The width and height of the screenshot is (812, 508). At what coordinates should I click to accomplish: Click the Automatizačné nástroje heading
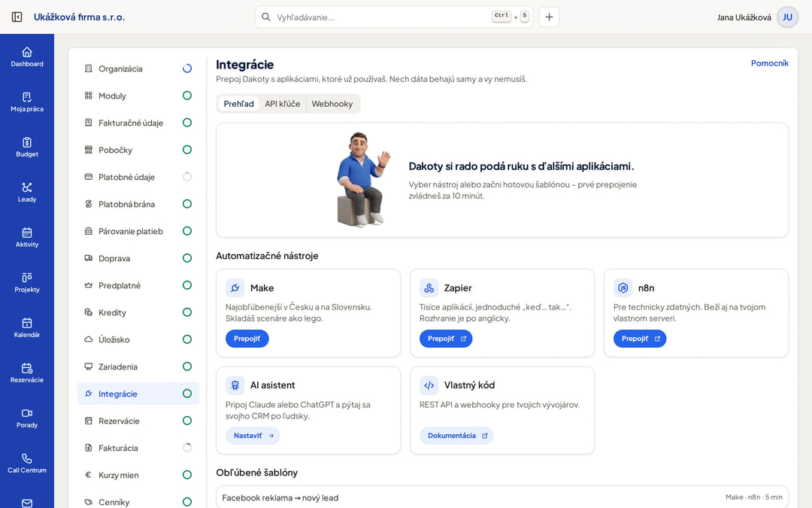pyautogui.click(x=267, y=256)
